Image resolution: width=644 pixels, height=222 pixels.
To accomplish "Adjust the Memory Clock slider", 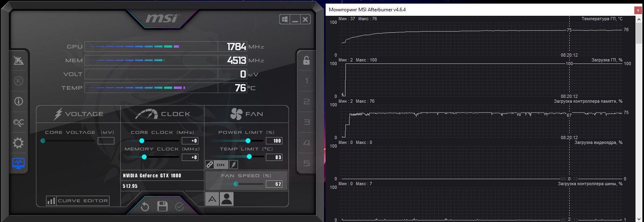I will click(153, 157).
